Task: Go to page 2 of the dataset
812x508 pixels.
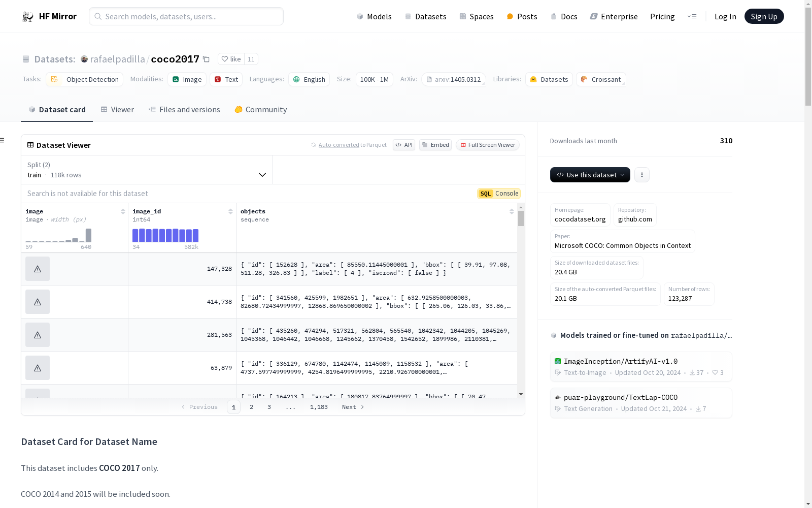Action: pyautogui.click(x=251, y=407)
